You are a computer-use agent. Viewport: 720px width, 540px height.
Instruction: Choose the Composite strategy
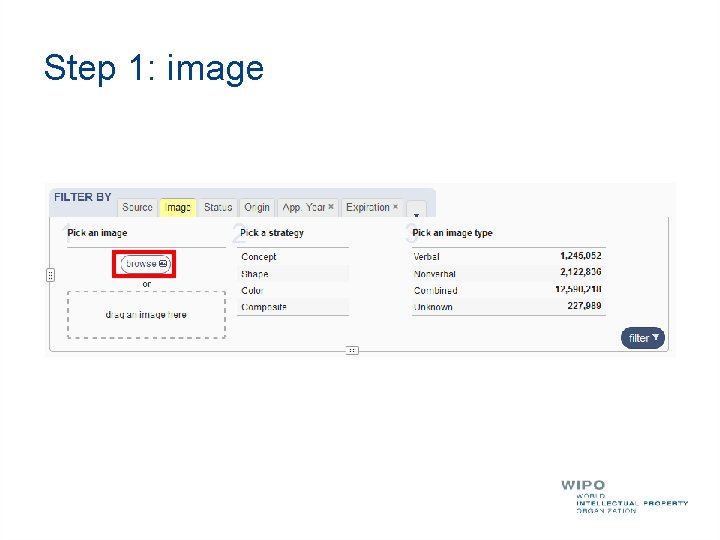[x=293, y=307]
